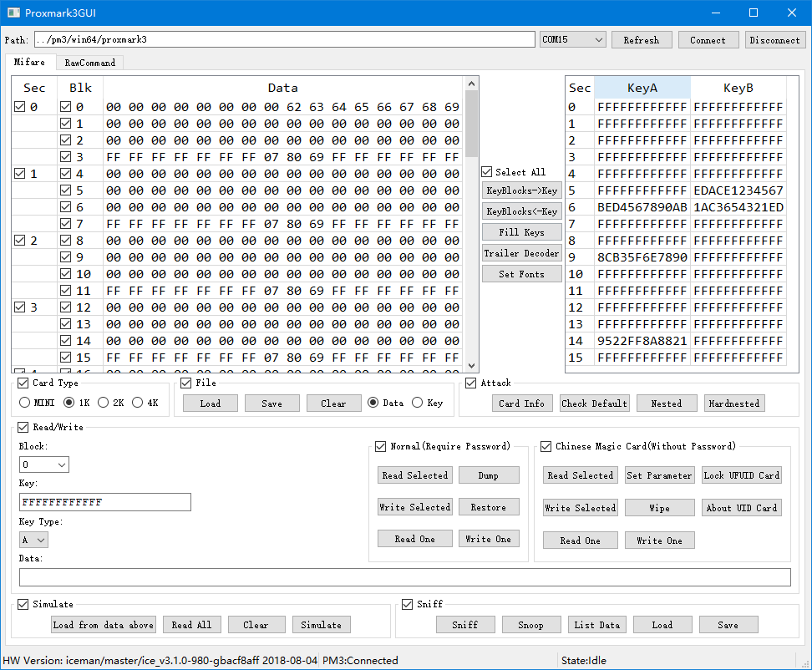Click the KeyA column header
Screen dimensions: 812x670
642,88
